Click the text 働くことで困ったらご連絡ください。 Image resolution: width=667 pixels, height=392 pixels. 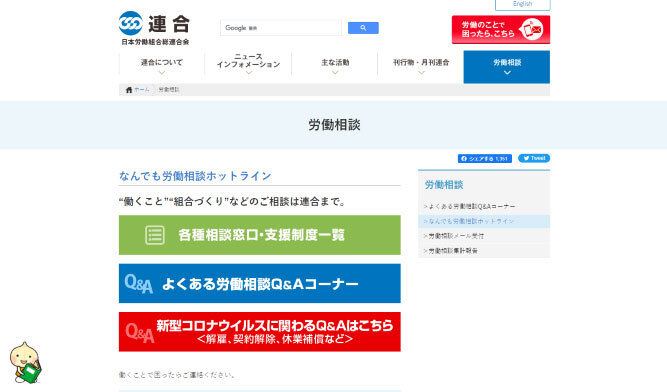tap(177, 375)
